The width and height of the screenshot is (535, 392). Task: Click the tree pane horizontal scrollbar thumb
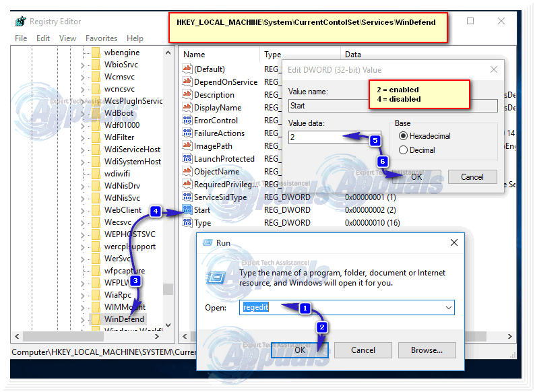[x=63, y=336]
